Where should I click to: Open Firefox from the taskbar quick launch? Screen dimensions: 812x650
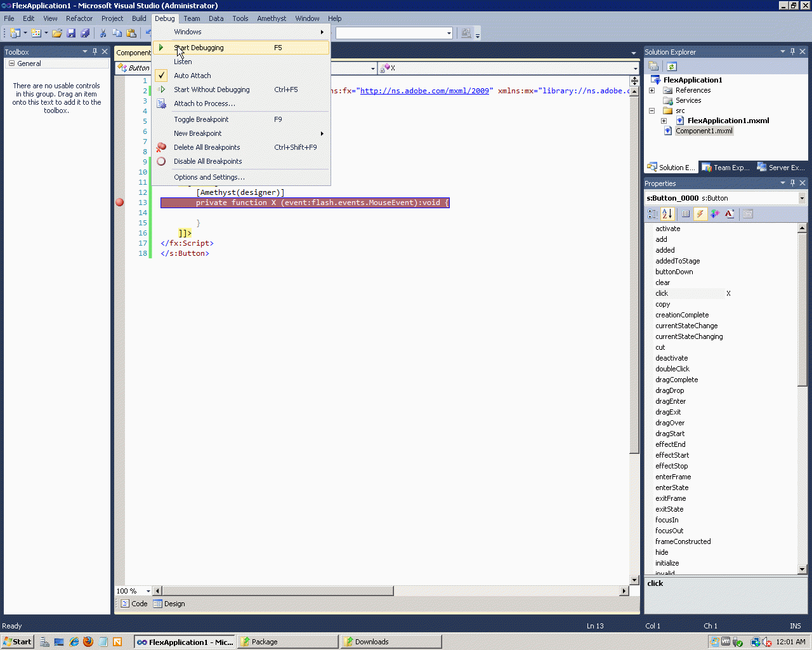(88, 642)
